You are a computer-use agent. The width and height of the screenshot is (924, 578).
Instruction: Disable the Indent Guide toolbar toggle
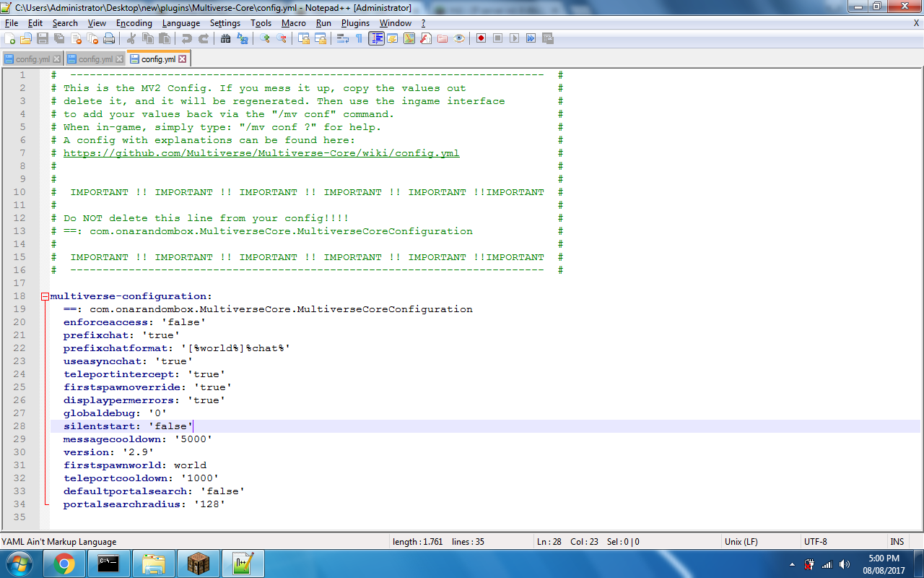coord(376,38)
